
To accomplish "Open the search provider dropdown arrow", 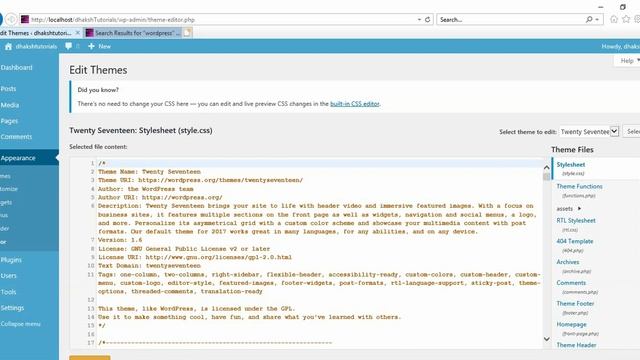I will (597, 20).
